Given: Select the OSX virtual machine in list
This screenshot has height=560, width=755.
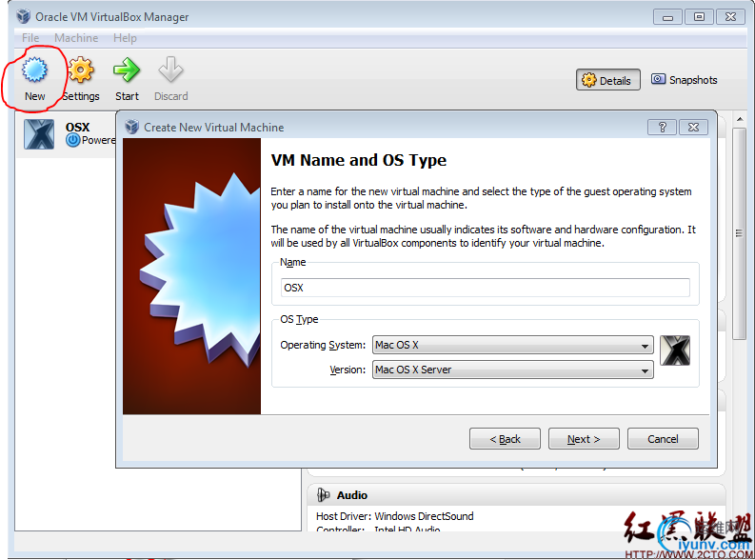Looking at the screenshot, I should (x=68, y=134).
